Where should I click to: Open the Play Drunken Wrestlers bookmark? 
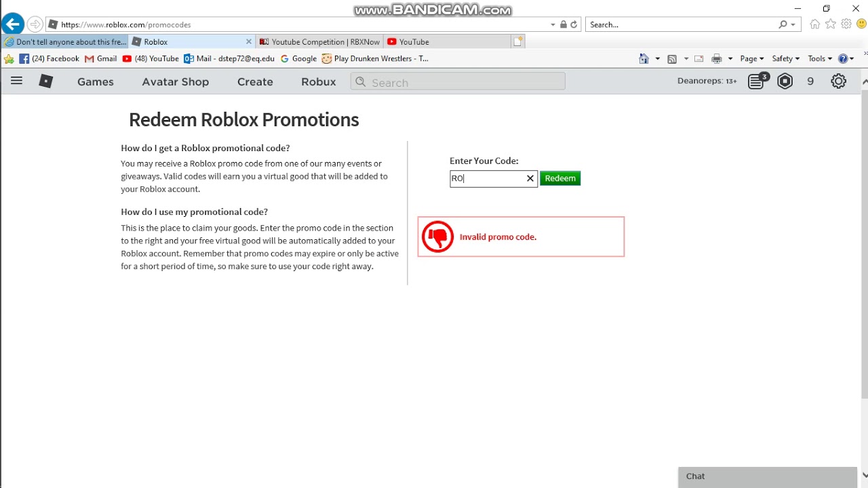375,59
